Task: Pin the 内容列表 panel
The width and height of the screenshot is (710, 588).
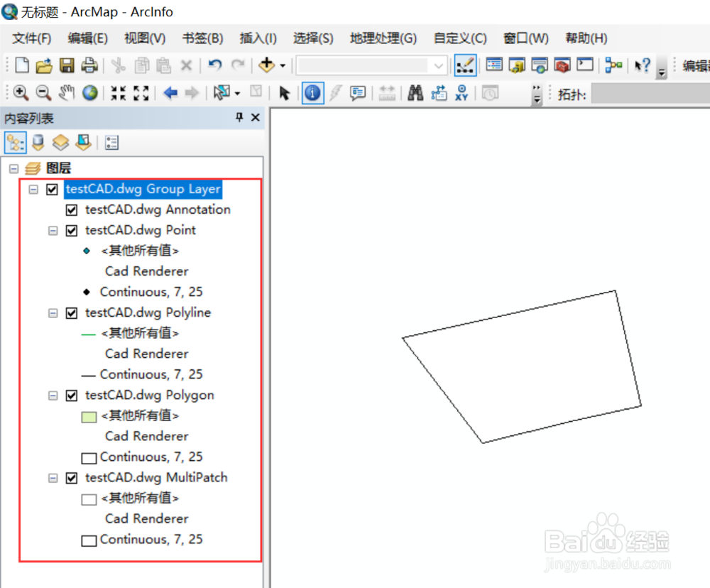Action: coord(239,118)
